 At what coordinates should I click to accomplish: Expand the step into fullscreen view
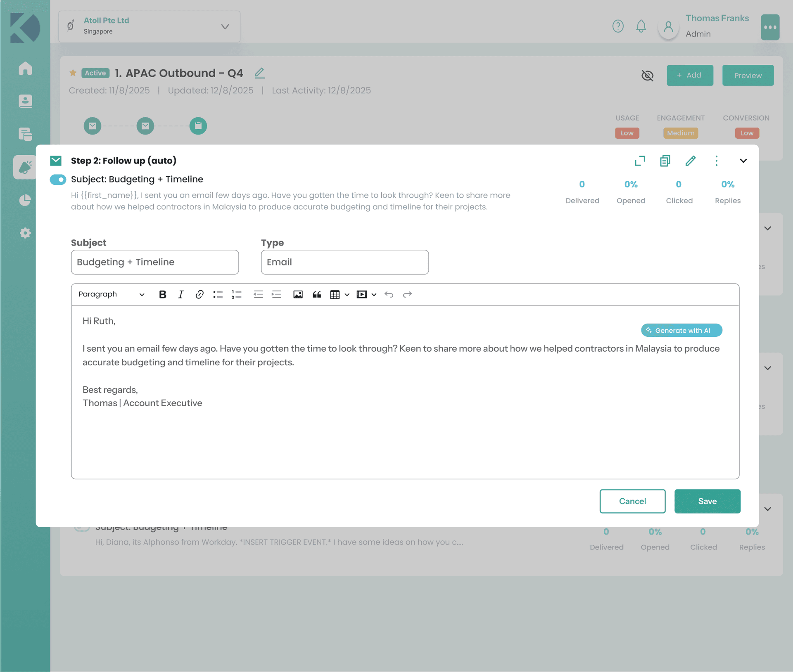(x=639, y=161)
